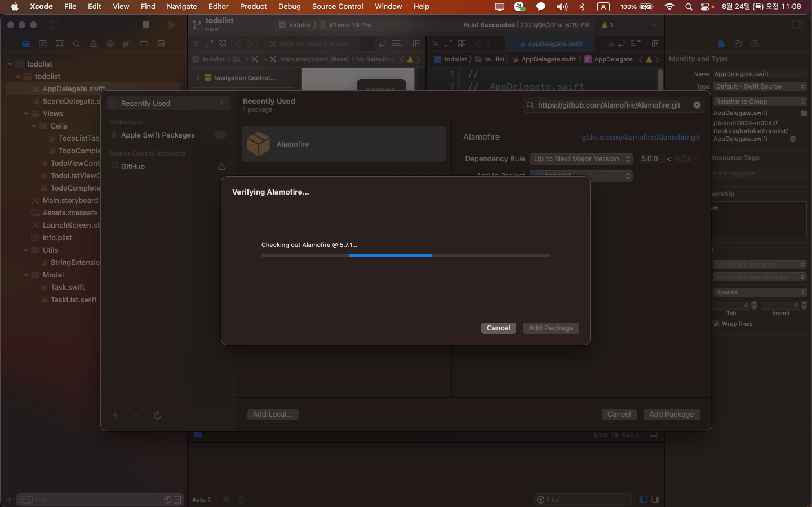Collapse the Cells group

click(x=34, y=126)
